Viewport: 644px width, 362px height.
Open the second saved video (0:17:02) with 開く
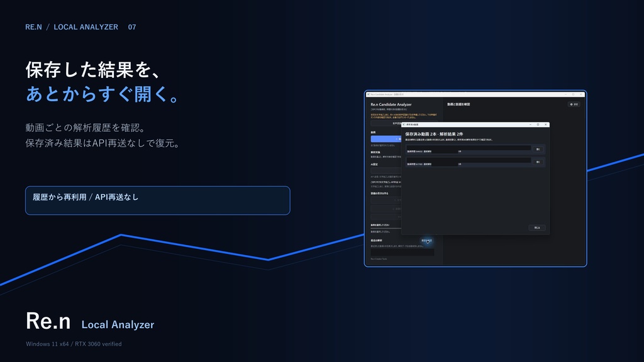click(538, 162)
